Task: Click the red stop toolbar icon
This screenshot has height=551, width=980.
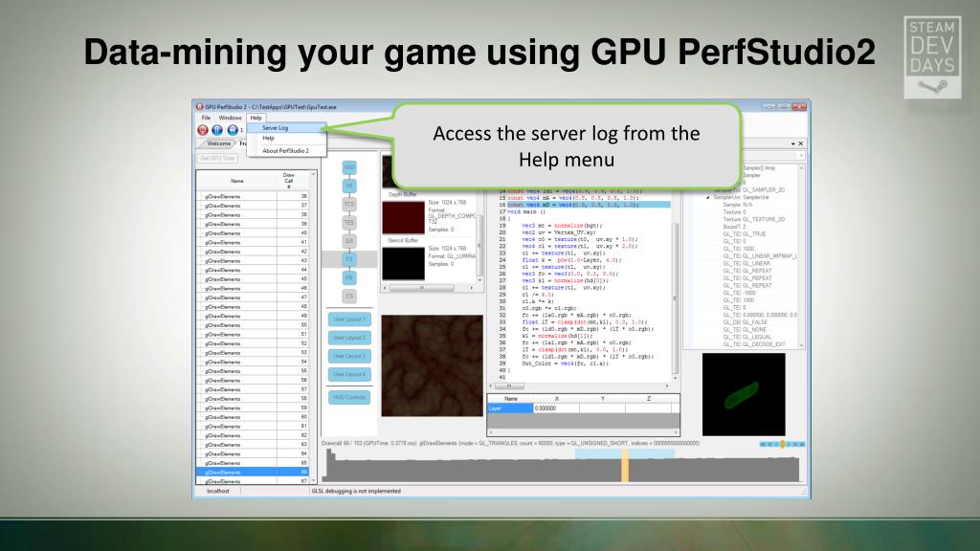Action: (203, 130)
